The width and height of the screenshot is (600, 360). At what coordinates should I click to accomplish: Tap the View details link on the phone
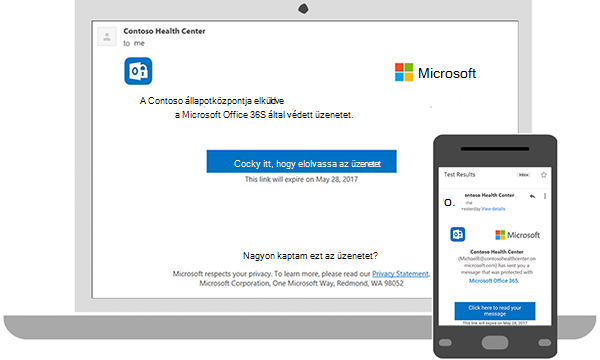pos(493,209)
